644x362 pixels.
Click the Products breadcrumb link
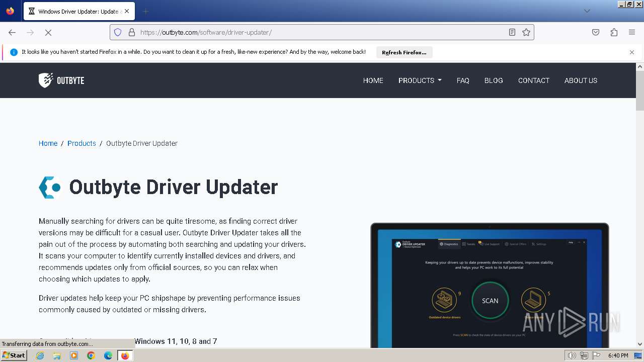tap(82, 143)
